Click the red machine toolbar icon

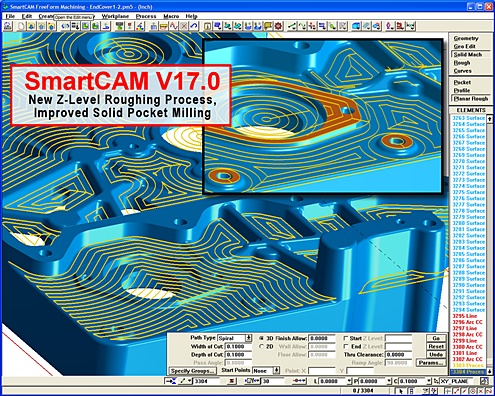400,26
